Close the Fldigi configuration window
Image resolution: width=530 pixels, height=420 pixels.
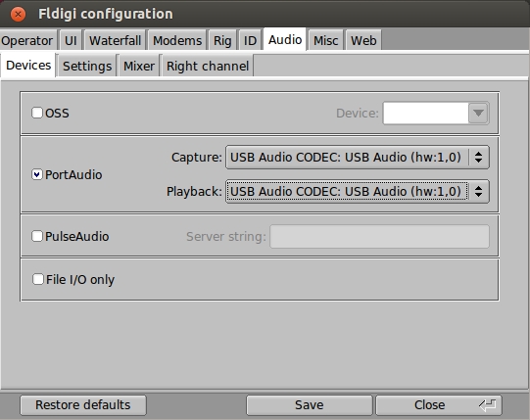click(x=18, y=14)
